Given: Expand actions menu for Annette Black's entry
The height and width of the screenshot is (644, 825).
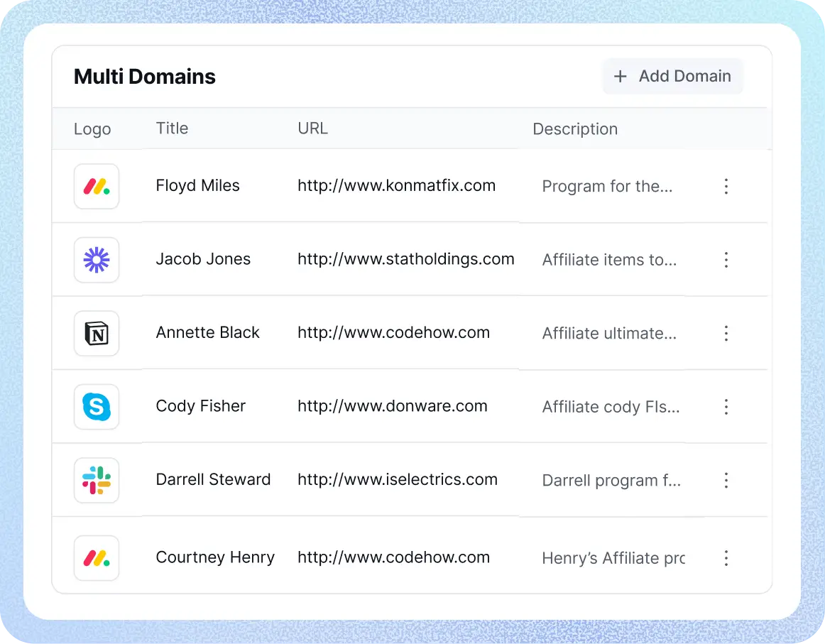Looking at the screenshot, I should point(726,333).
